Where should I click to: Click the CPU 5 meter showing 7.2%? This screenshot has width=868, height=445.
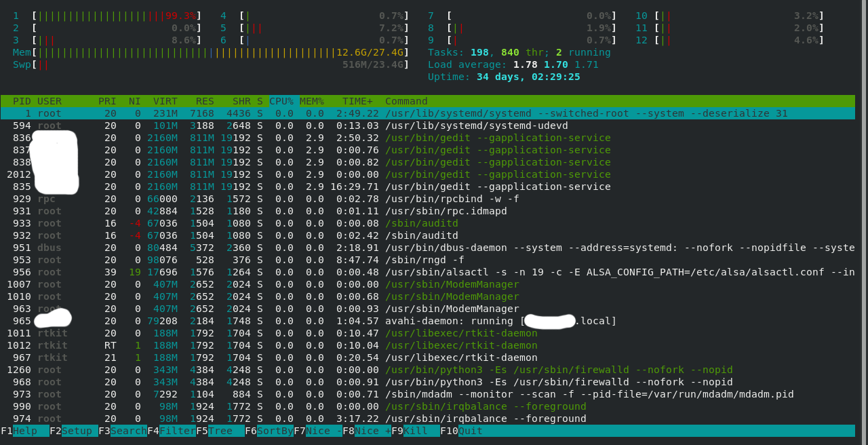pos(315,28)
